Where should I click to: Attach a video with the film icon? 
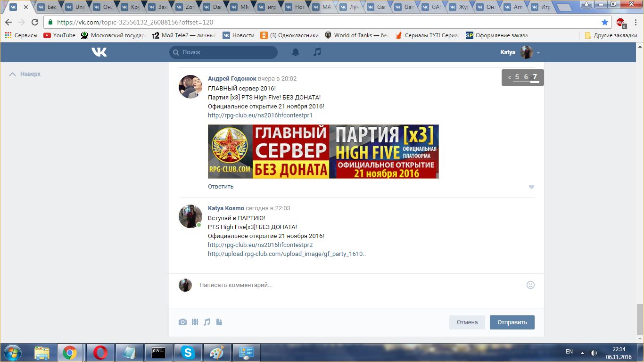(195, 322)
